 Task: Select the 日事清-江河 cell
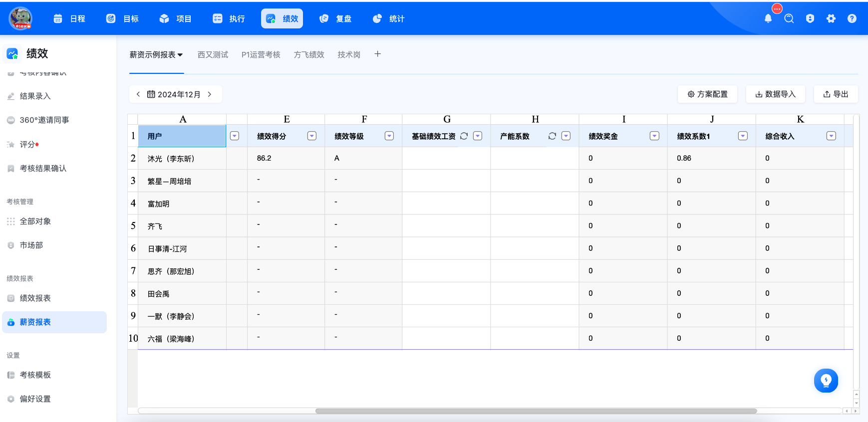pyautogui.click(x=182, y=248)
